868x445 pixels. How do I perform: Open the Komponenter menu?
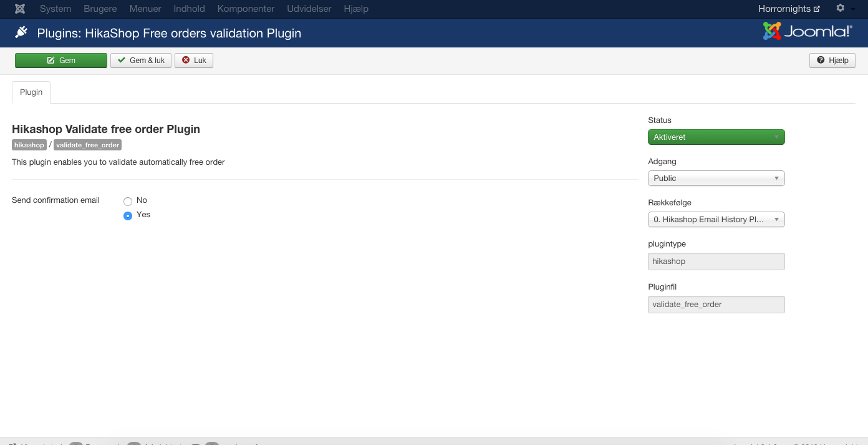(x=246, y=9)
